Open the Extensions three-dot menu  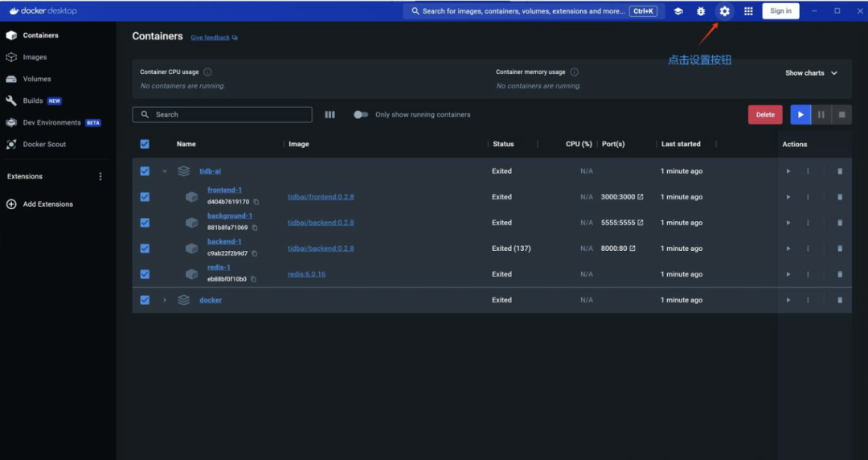tap(100, 176)
